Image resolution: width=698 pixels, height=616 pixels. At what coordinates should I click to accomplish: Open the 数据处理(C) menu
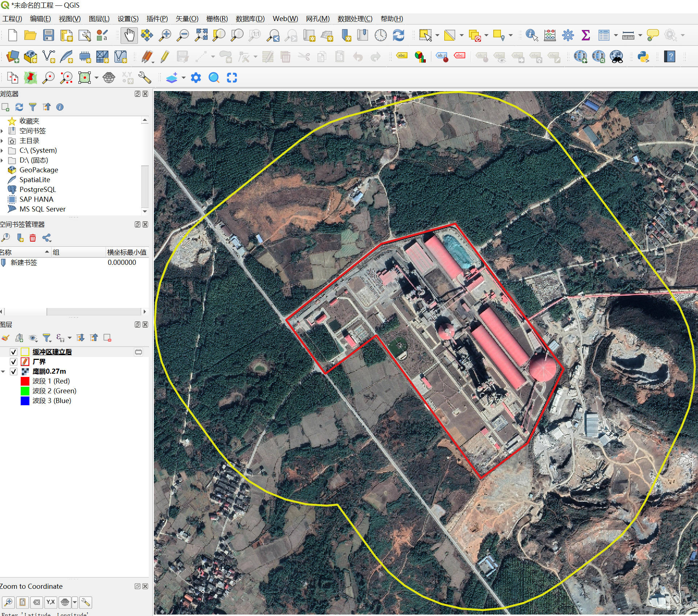click(355, 19)
